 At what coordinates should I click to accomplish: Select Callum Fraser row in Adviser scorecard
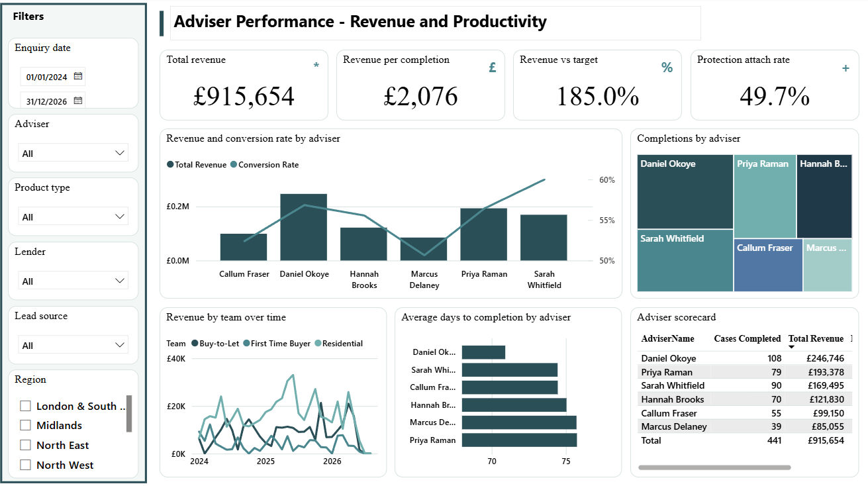pyautogui.click(x=744, y=413)
